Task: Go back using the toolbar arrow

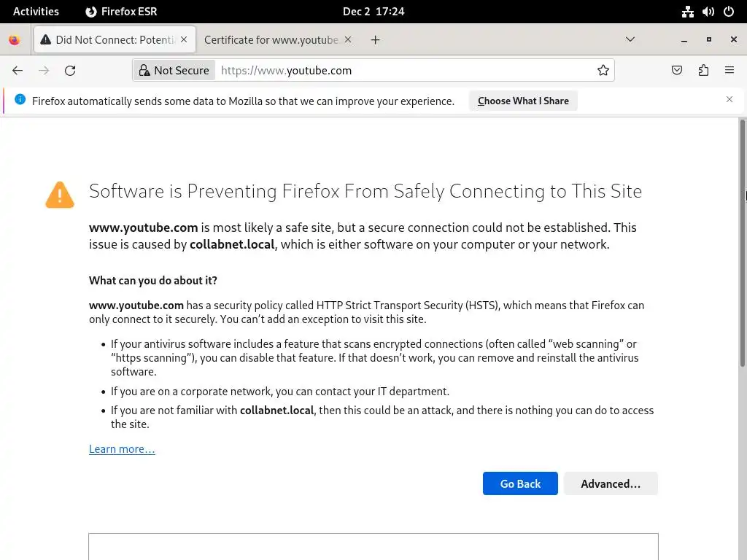Action: click(x=18, y=71)
